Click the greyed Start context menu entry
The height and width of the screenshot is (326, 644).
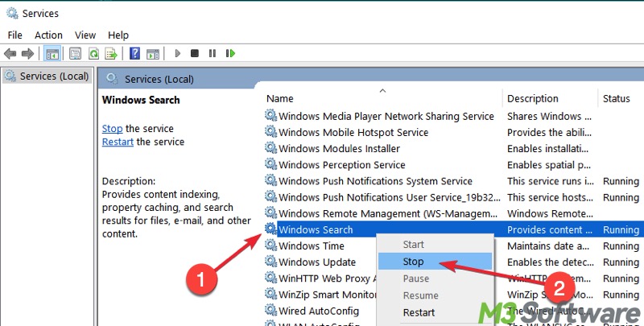(435, 245)
